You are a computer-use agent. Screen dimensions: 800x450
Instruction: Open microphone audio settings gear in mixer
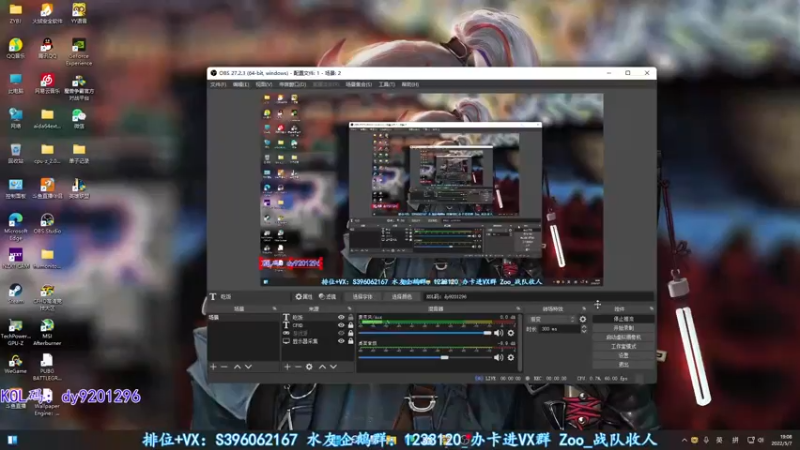511,333
